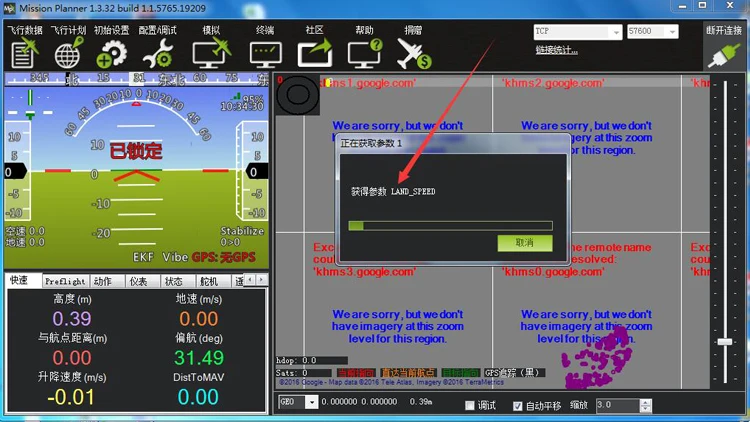Click the time 10:34:30 in HUD

[x=242, y=107]
